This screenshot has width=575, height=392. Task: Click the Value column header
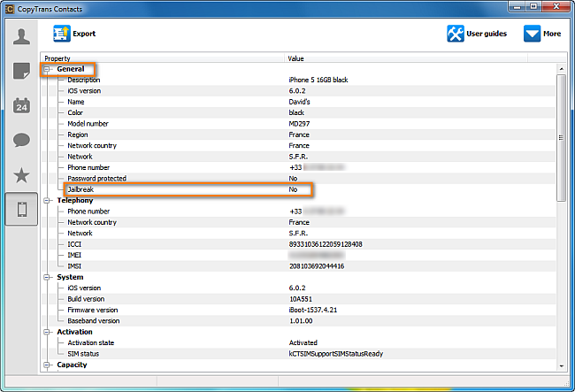pos(406,58)
